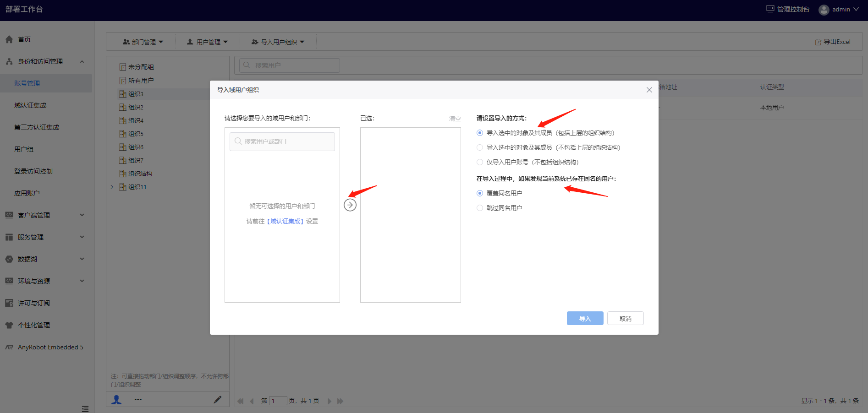This screenshot has width=868, height=413.
Task: Click the 管理控制台 console icon
Action: (x=770, y=9)
